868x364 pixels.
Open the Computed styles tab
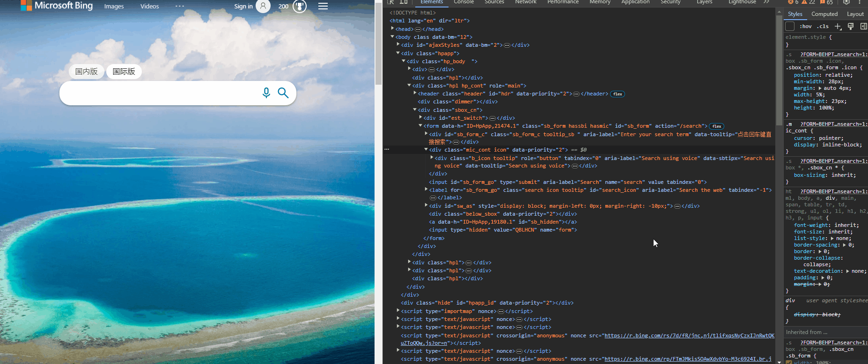(824, 14)
